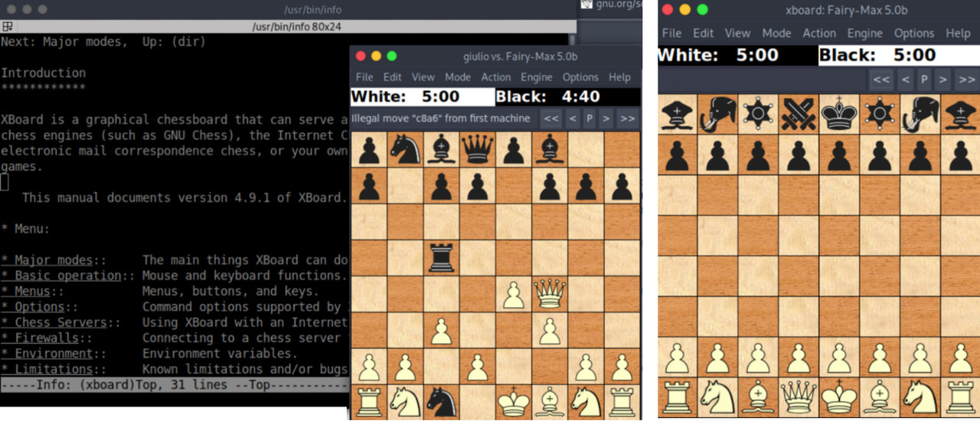Click black elephant piece next to crossed-swords column's left star
The image size is (980, 421).
point(718,114)
